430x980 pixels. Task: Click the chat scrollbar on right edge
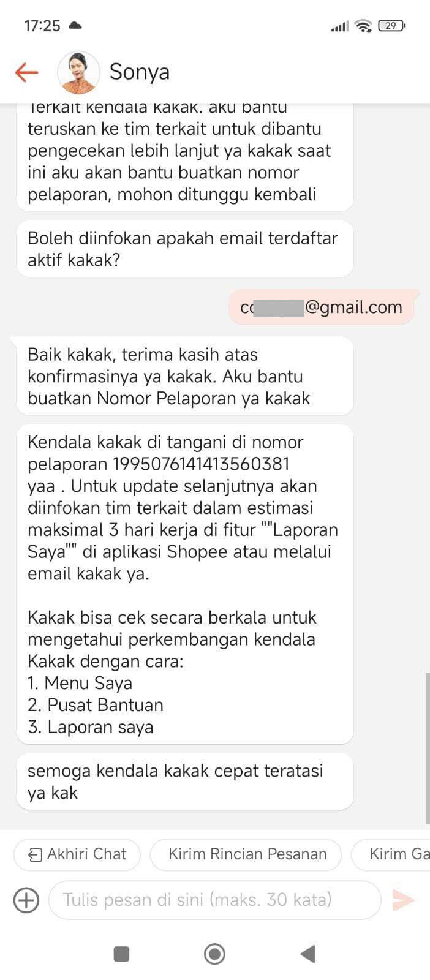(x=427, y=748)
